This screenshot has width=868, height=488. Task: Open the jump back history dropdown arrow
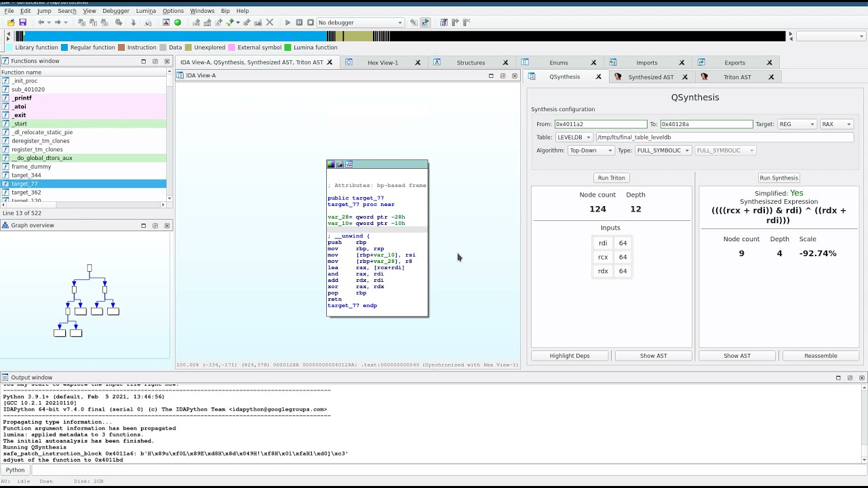click(49, 22)
